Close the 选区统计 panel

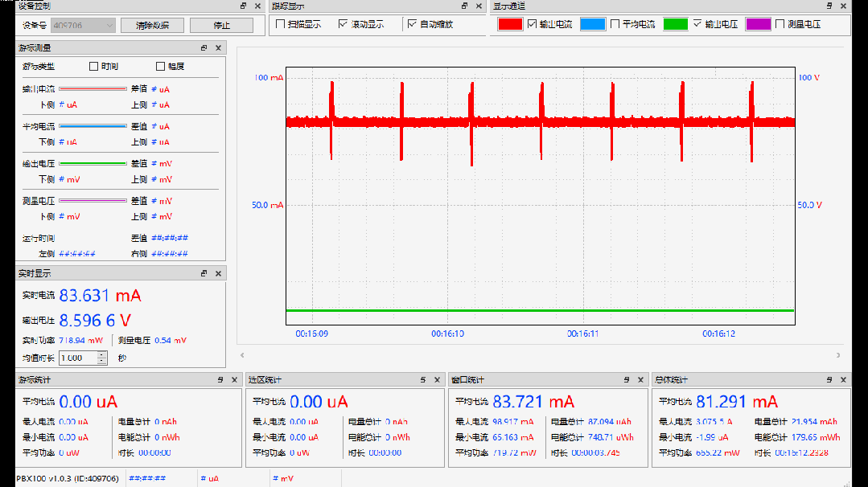pos(437,380)
